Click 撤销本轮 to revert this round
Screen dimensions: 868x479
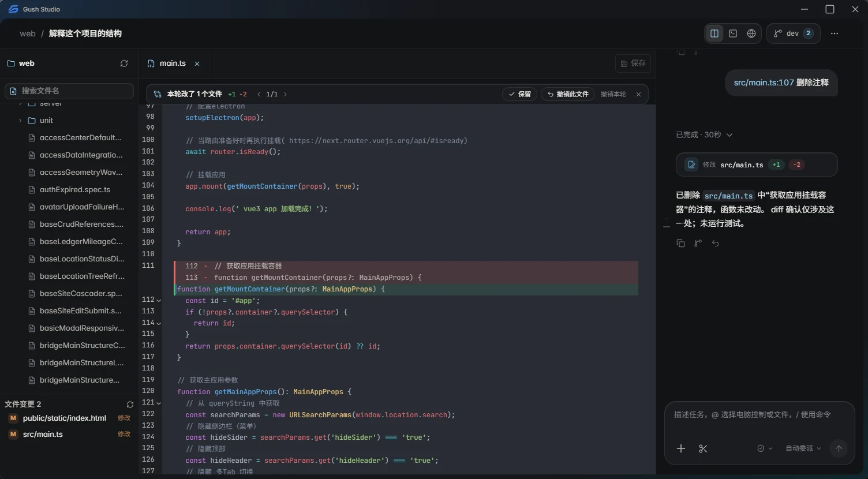point(613,94)
